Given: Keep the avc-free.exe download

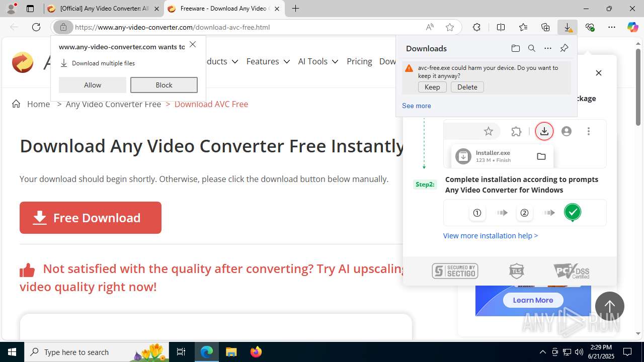Looking at the screenshot, I should click(x=432, y=87).
